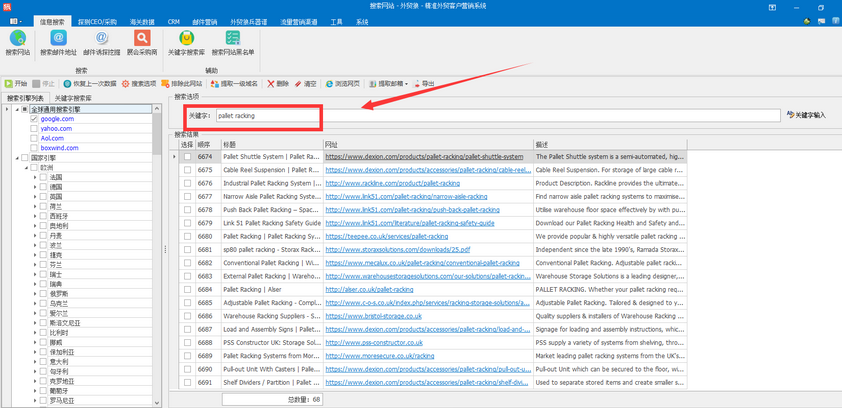Check the 国家引擎 checkbox

pyautogui.click(x=25, y=158)
